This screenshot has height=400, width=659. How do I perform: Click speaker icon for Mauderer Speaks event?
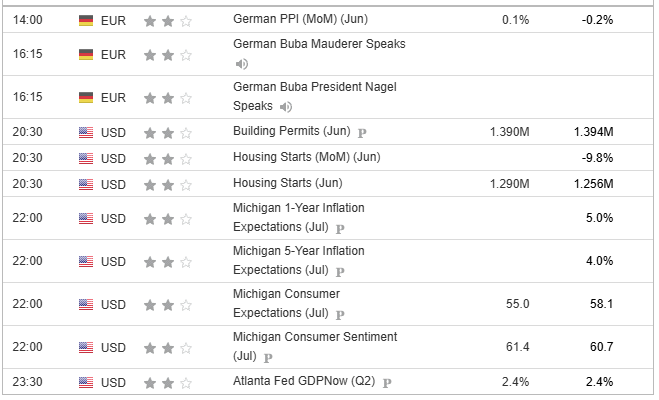click(242, 64)
